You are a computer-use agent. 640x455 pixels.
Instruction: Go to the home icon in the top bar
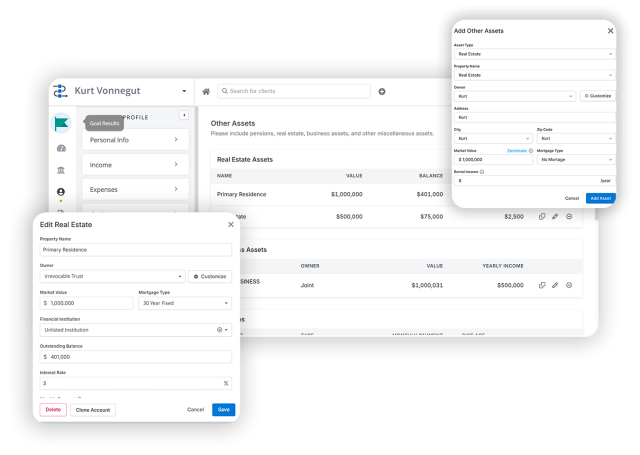206,91
